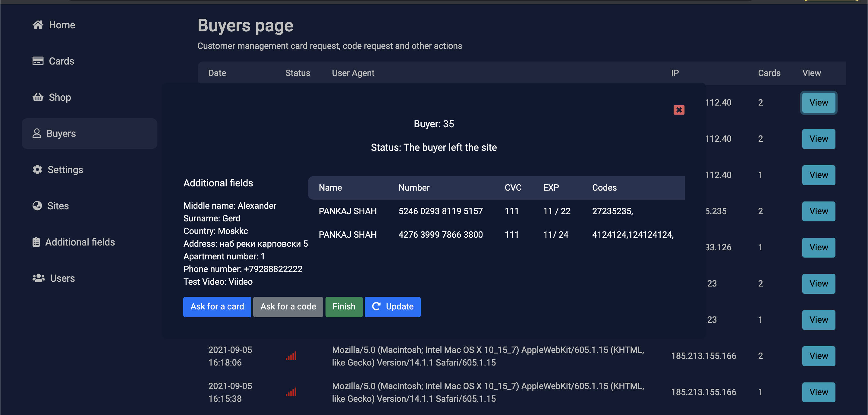Click the Users group icon
The width and height of the screenshot is (868, 415).
(38, 278)
